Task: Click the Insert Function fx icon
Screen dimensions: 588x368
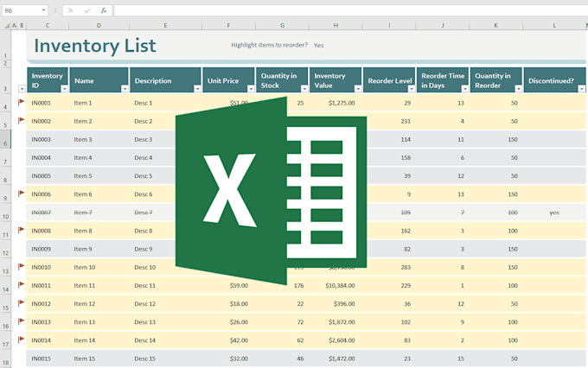Action: (x=104, y=10)
